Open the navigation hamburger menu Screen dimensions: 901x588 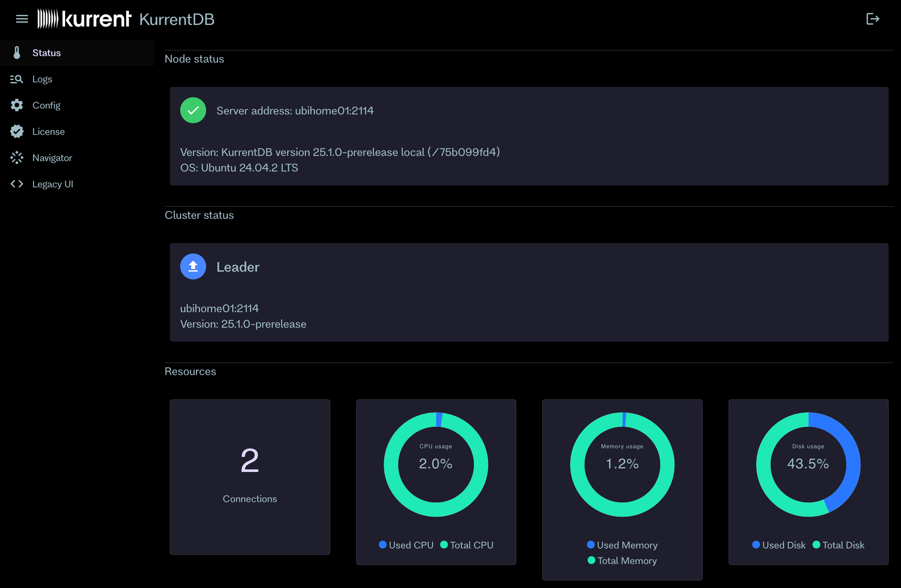(x=22, y=19)
